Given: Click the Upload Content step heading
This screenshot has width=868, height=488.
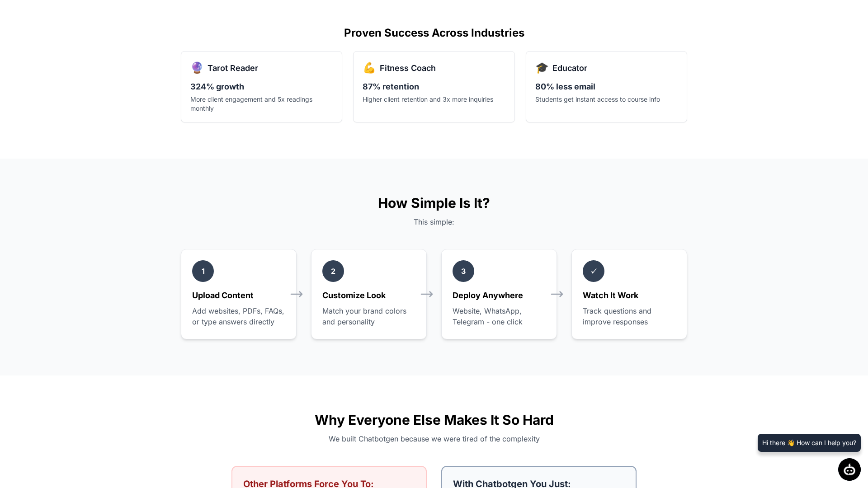Looking at the screenshot, I should pos(223,296).
